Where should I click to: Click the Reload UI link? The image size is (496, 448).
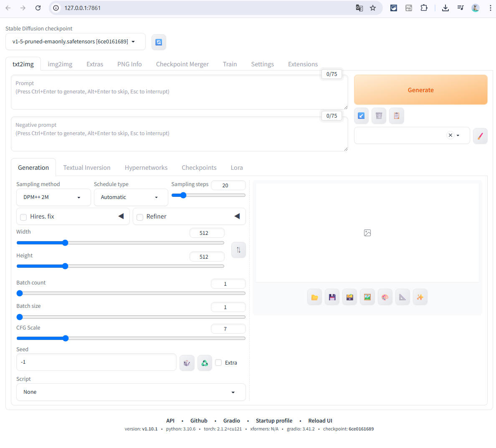click(x=320, y=420)
